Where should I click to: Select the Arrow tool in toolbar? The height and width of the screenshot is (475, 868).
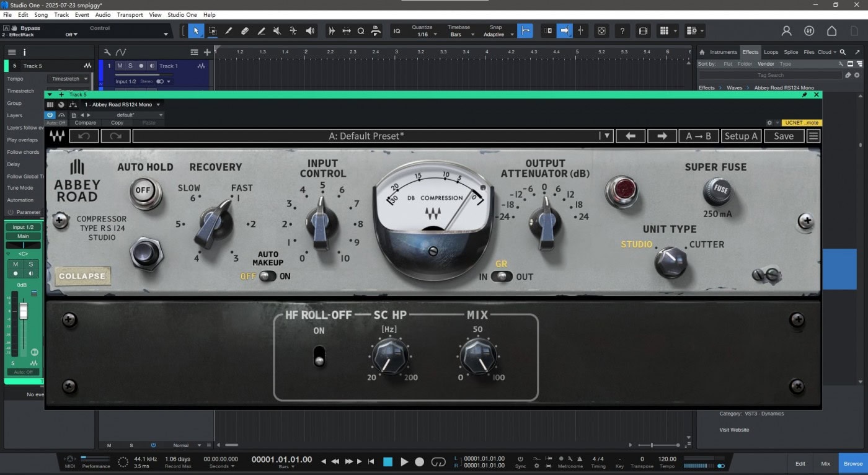click(196, 30)
